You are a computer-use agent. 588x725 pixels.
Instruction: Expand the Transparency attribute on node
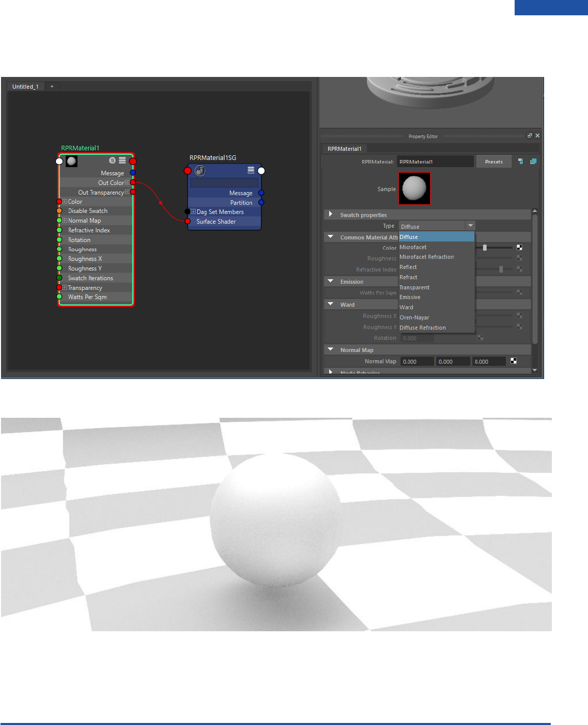(65, 288)
